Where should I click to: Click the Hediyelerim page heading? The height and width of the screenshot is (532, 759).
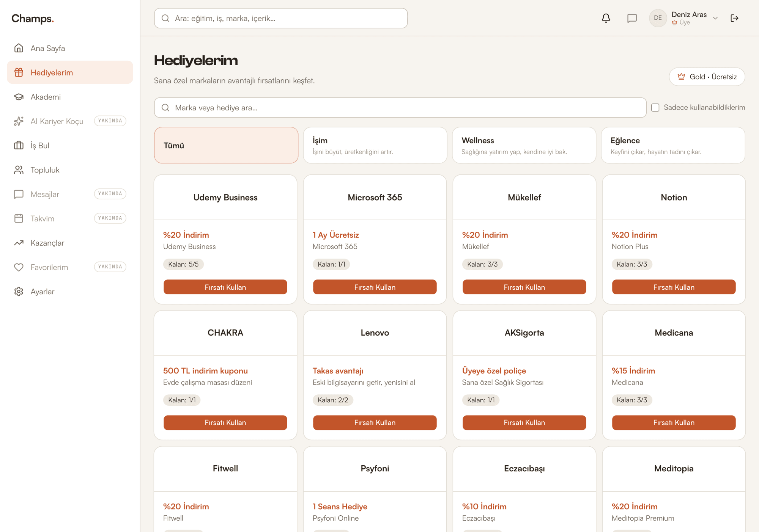point(196,61)
